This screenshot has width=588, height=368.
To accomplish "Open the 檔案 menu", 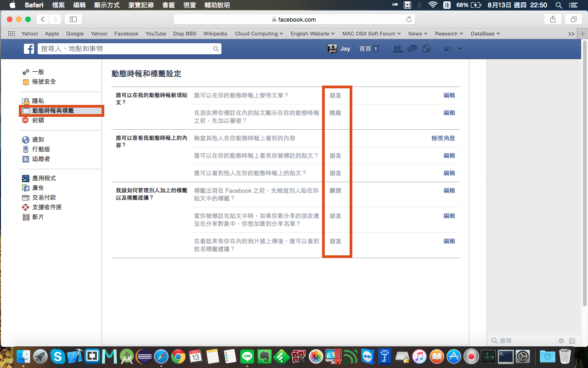I will pos(58,5).
